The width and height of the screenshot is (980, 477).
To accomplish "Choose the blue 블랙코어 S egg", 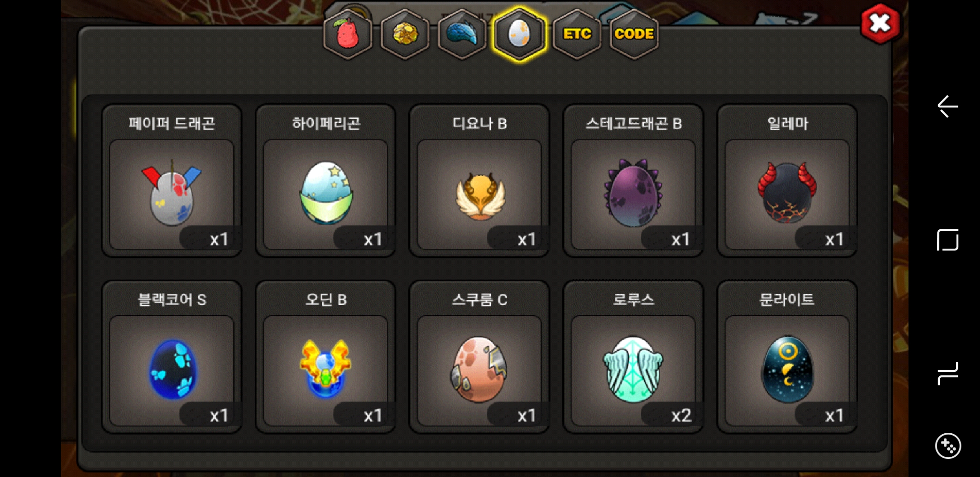I will (x=172, y=357).
